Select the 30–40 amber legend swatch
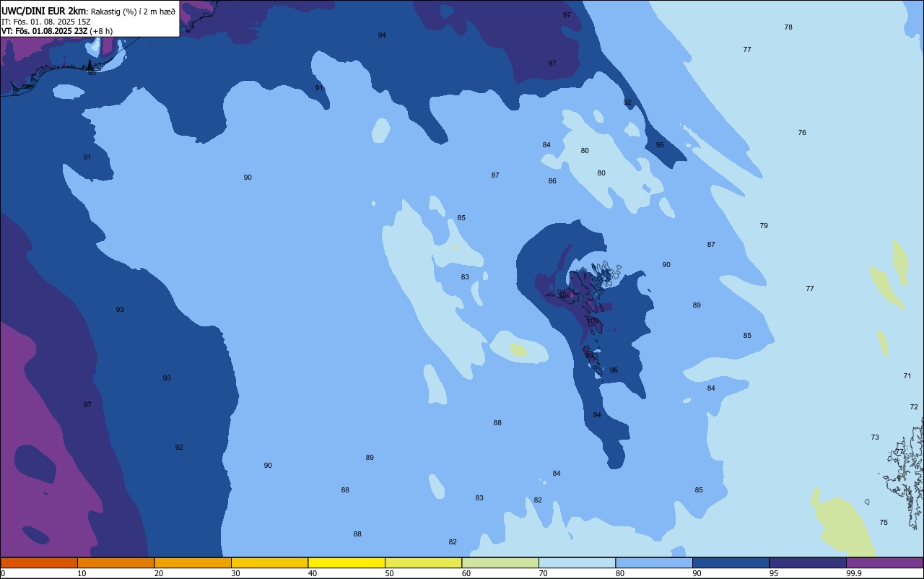The image size is (924, 579). click(x=269, y=562)
